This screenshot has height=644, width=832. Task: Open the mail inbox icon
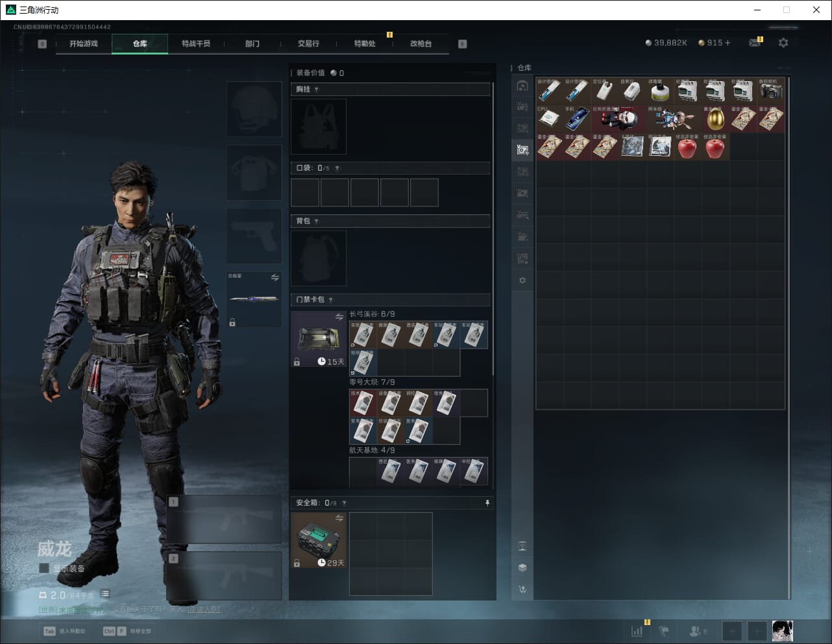pyautogui.click(x=754, y=43)
